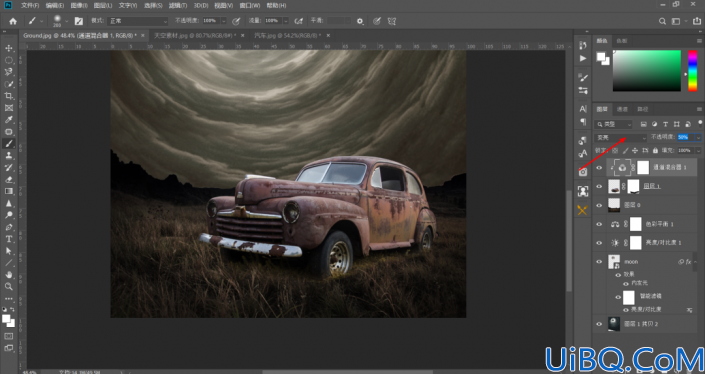Select the Frame tool
The height and width of the screenshot is (374, 705).
(9, 108)
